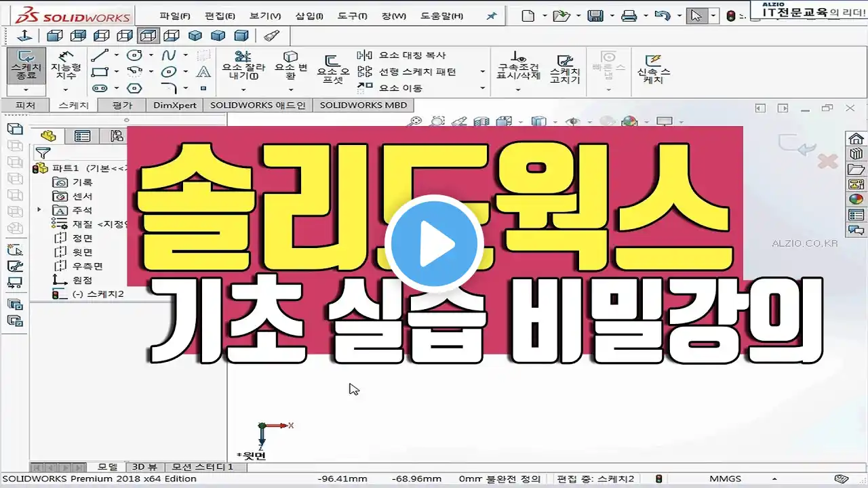Click the Exit Sketch (스케치 종료) button
Image resolution: width=868 pixels, height=488 pixels.
pyautogui.click(x=26, y=66)
